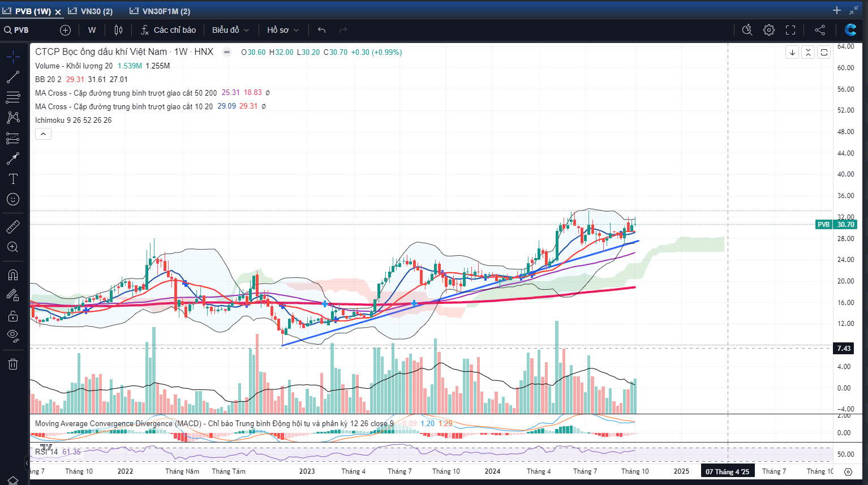Select the BB 20 2 indicator legend
Viewport: 868px width, 485px height.
click(48, 79)
